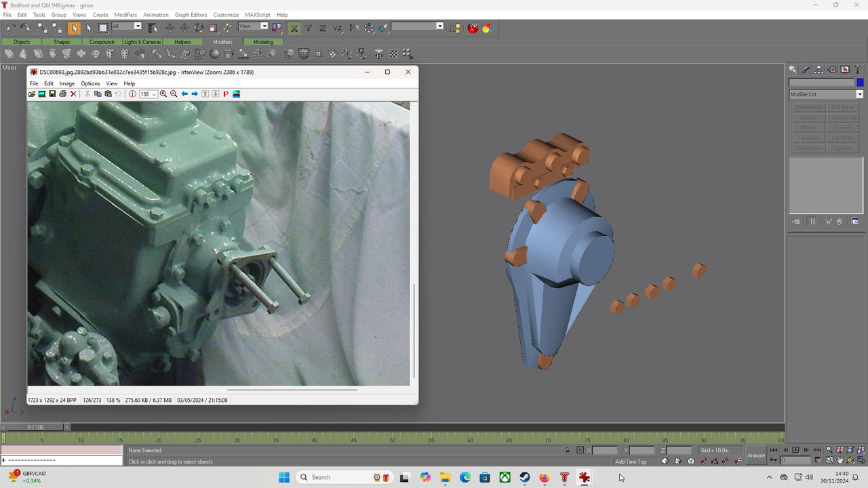Expand the Modifier List dropdown

tap(826, 94)
